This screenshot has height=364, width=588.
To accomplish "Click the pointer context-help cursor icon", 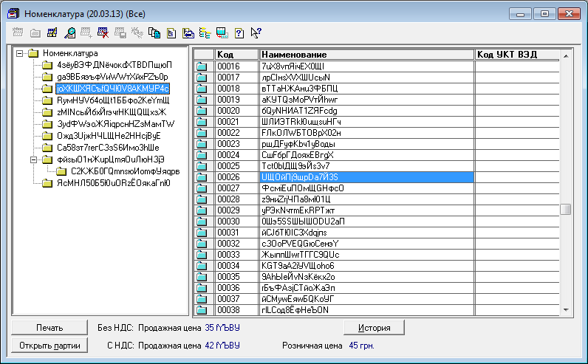I will click(x=256, y=33).
